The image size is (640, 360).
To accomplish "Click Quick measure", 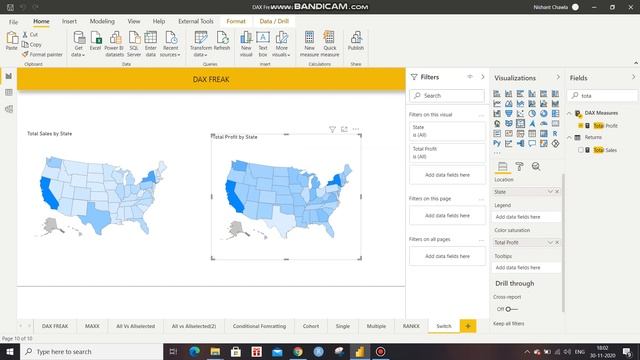I will (330, 44).
